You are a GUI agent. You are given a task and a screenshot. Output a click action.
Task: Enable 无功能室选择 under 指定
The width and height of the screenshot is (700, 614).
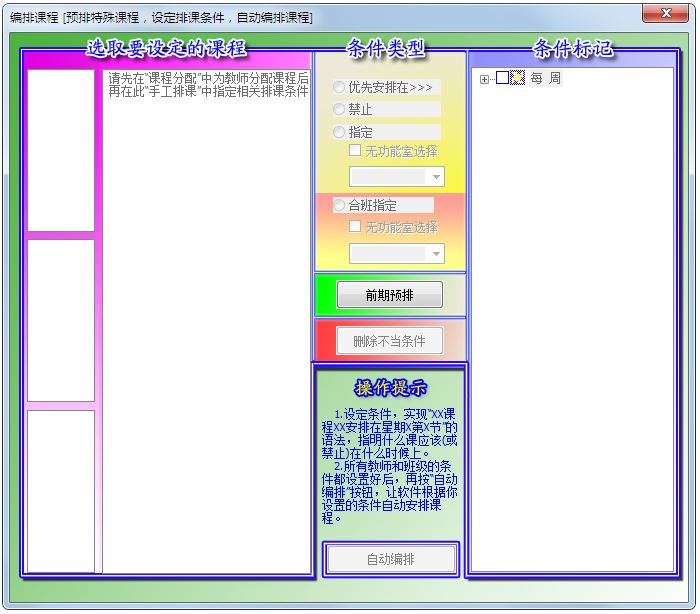(355, 151)
